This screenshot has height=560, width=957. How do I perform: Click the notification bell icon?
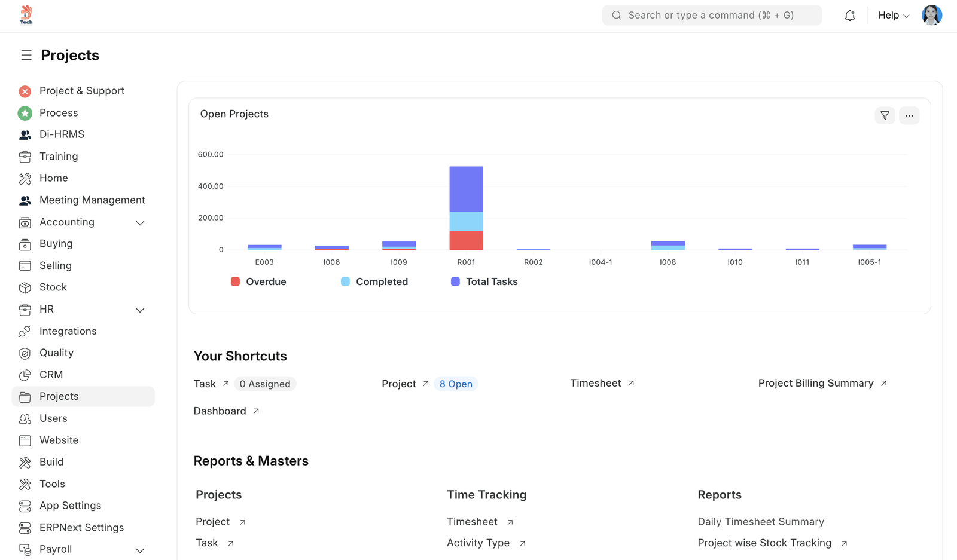(x=849, y=16)
